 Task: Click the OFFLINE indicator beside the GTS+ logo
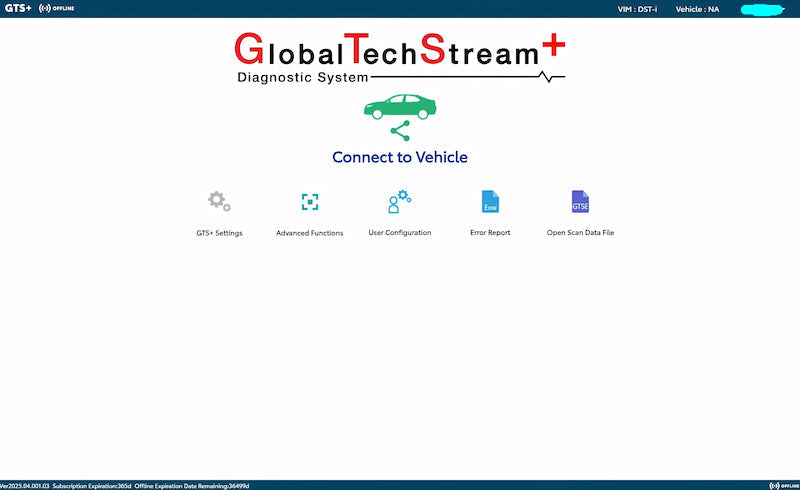(x=57, y=8)
